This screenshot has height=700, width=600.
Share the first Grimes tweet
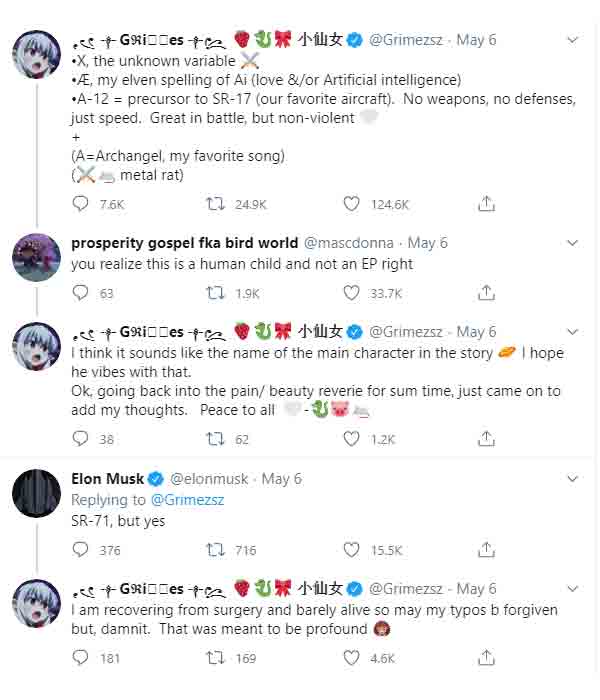(486, 204)
